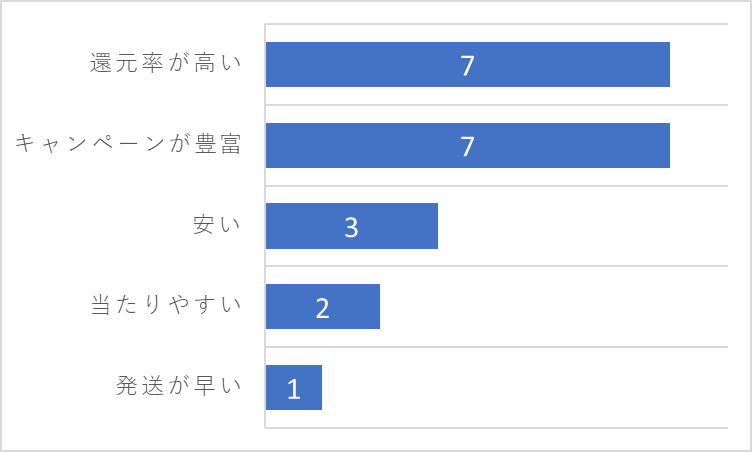The height and width of the screenshot is (452, 752).
Task: Click the 安い category label
Action: 217,225
